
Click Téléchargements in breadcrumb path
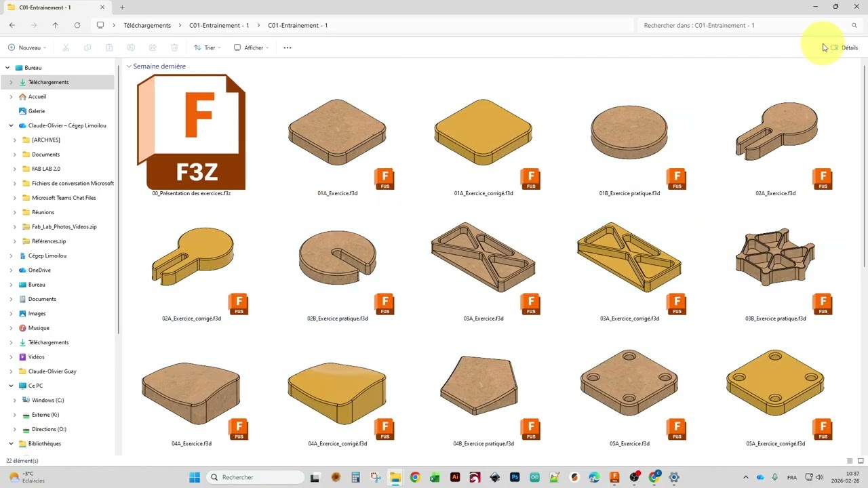point(147,25)
